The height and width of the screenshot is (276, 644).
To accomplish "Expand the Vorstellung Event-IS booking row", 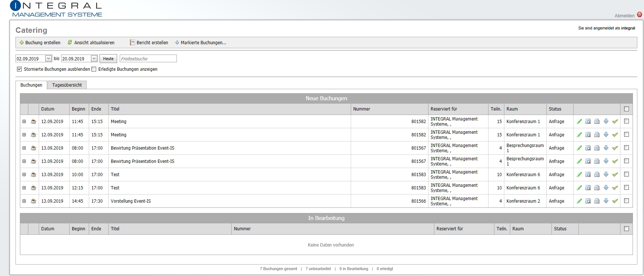I will click(24, 201).
